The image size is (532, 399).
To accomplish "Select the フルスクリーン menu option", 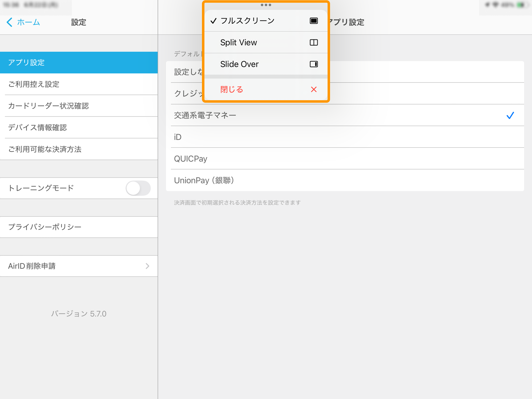I will tap(266, 21).
